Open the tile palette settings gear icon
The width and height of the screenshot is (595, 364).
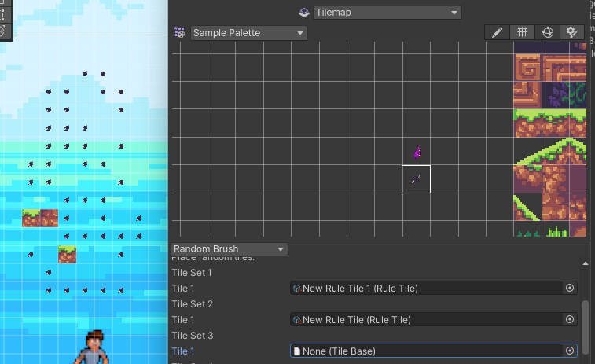tap(571, 32)
